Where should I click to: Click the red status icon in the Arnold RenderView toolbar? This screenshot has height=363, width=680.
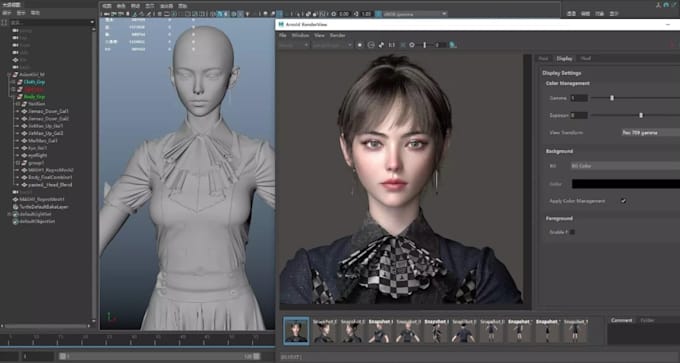tap(673, 44)
